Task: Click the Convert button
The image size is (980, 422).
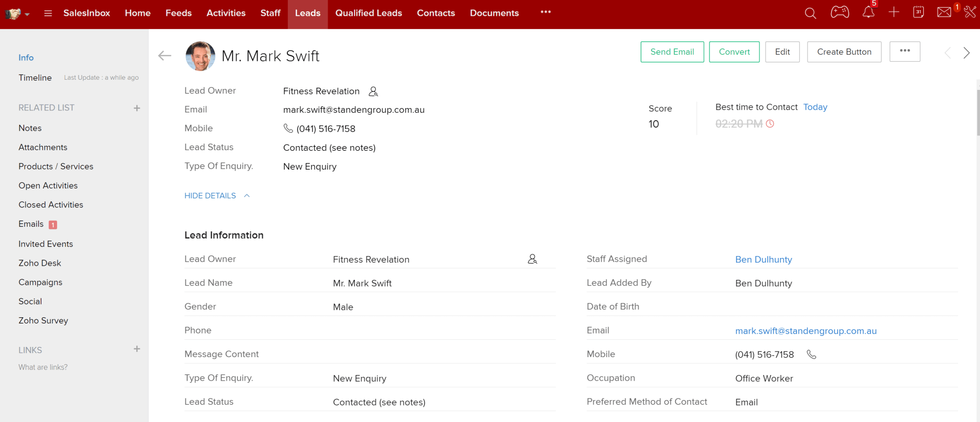Action: tap(734, 52)
